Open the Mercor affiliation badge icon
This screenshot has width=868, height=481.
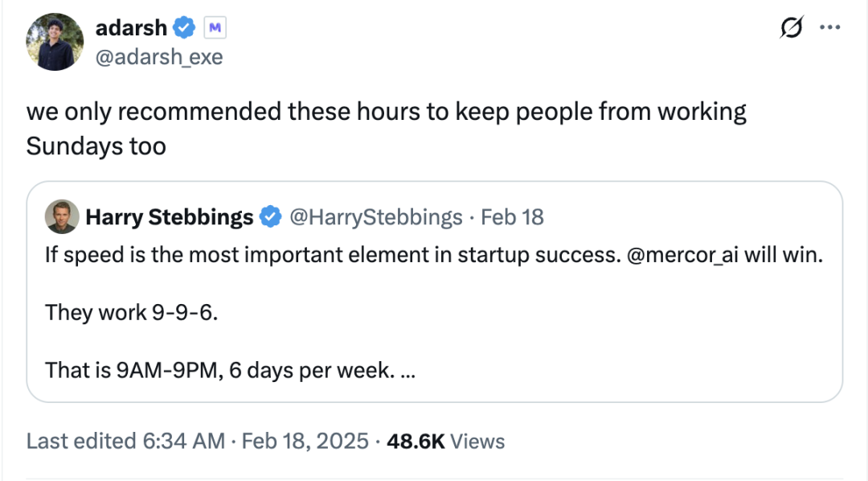215,27
